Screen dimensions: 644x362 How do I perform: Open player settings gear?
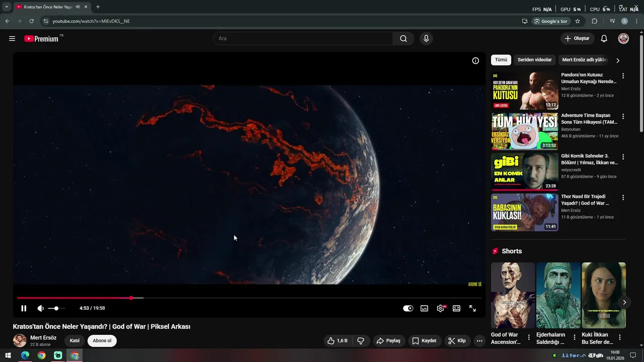tap(441, 308)
